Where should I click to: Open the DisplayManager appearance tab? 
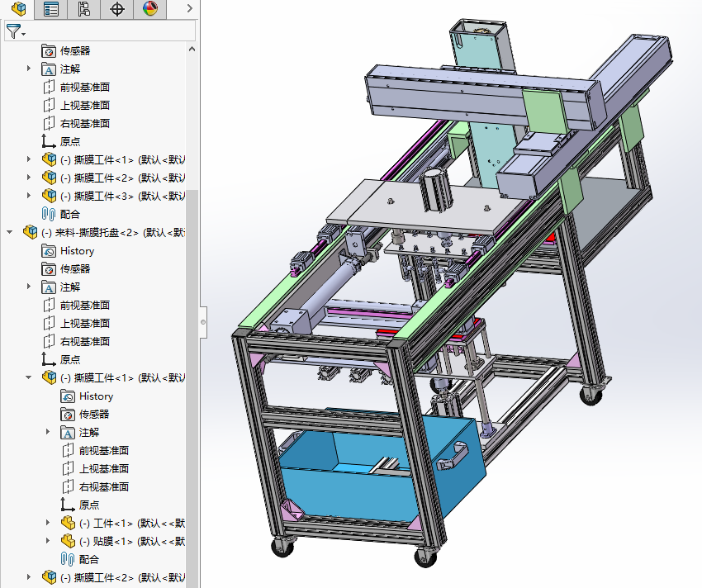pos(150,9)
